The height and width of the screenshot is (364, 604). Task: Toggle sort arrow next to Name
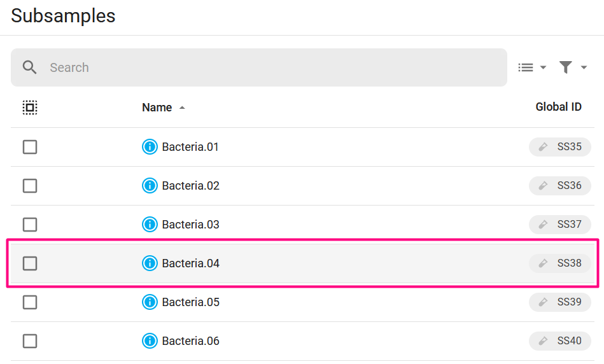click(182, 108)
